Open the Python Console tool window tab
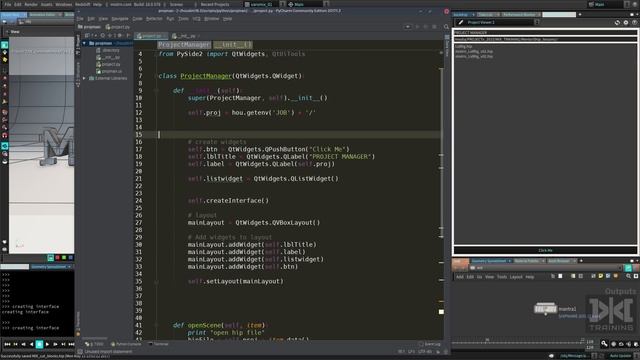 point(126,344)
